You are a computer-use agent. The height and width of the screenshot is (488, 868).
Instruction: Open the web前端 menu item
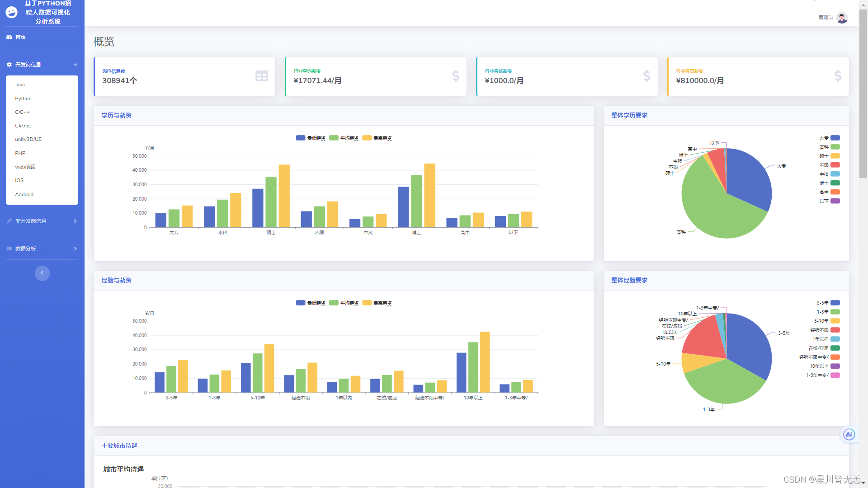click(25, 167)
